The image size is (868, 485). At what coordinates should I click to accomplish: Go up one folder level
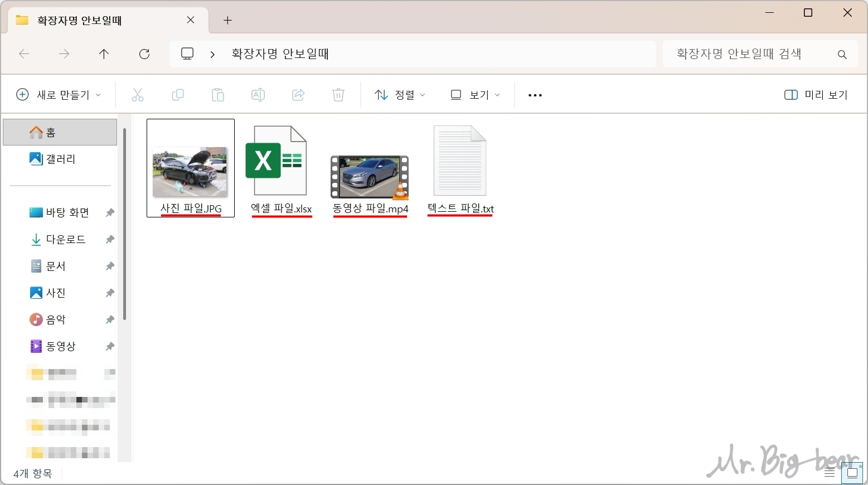(x=104, y=54)
